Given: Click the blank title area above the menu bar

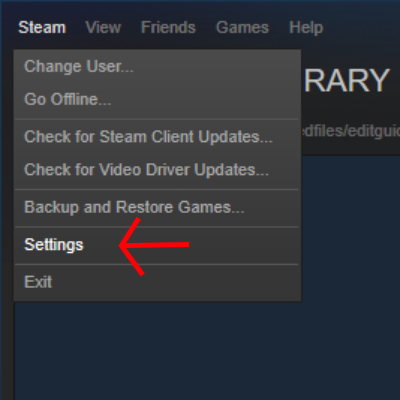Looking at the screenshot, I should [200, 7].
